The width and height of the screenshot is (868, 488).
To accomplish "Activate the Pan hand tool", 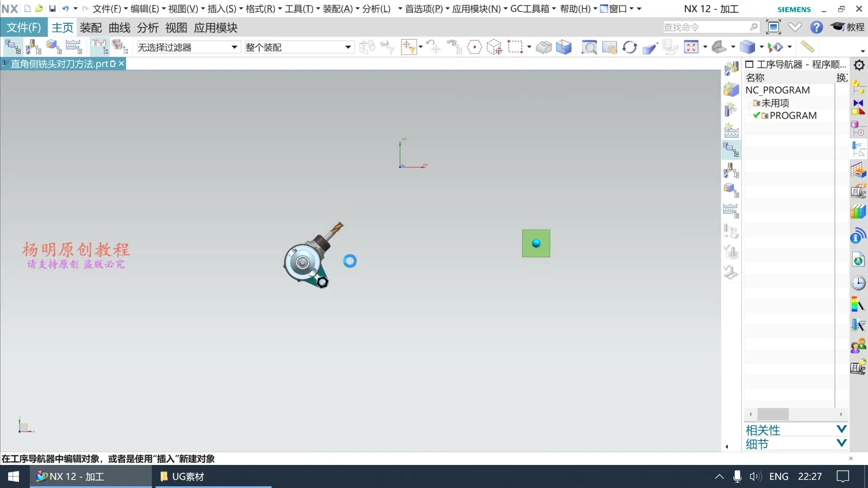I will [609, 47].
